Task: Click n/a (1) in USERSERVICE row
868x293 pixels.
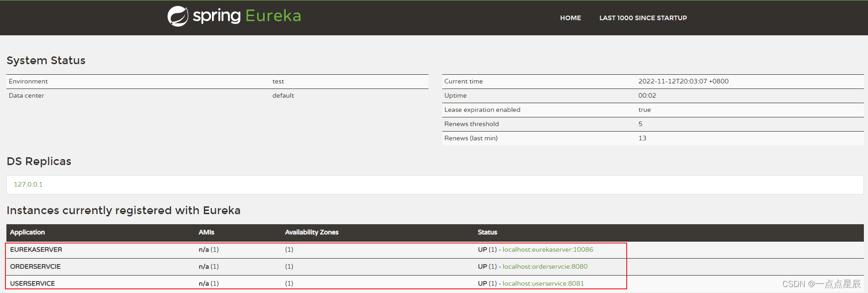Action: pos(209,283)
